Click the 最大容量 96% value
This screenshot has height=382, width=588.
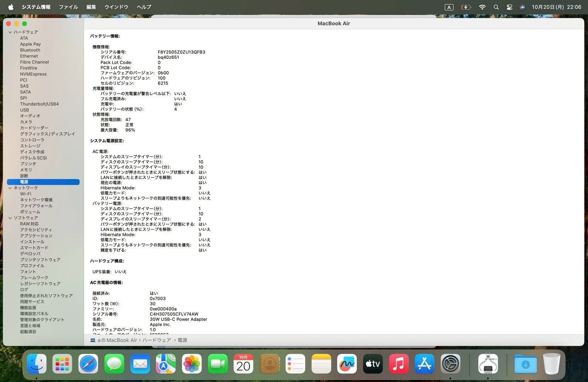130,130
